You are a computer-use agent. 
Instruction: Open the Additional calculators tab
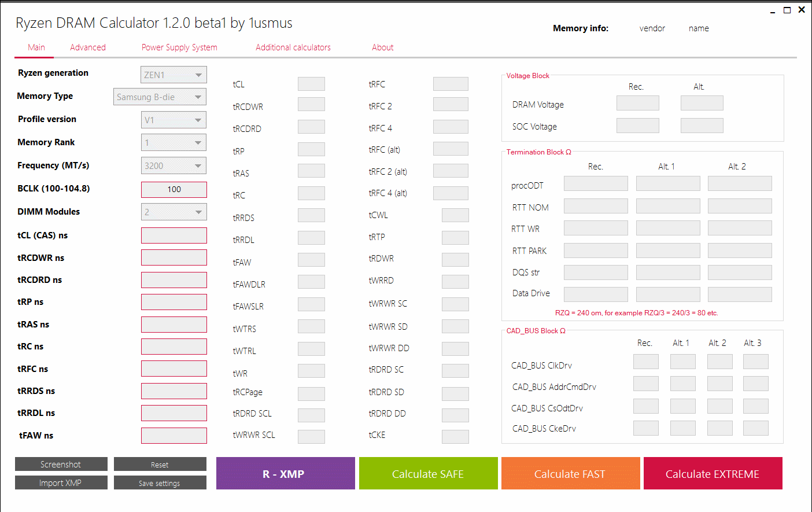pos(293,47)
